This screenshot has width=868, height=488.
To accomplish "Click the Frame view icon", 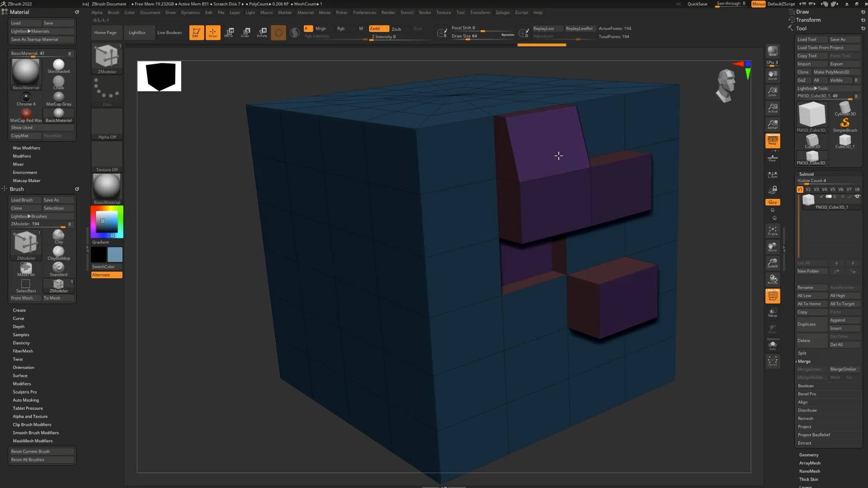I will coord(773,230).
